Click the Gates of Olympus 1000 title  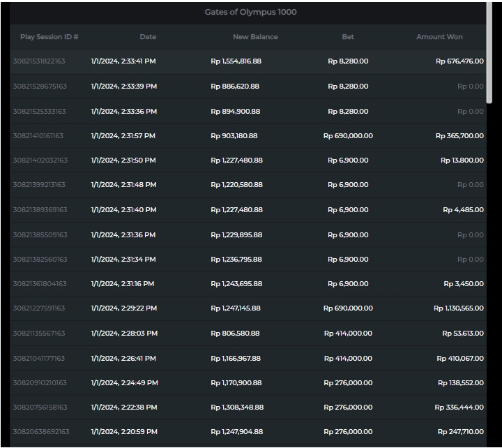pos(250,12)
